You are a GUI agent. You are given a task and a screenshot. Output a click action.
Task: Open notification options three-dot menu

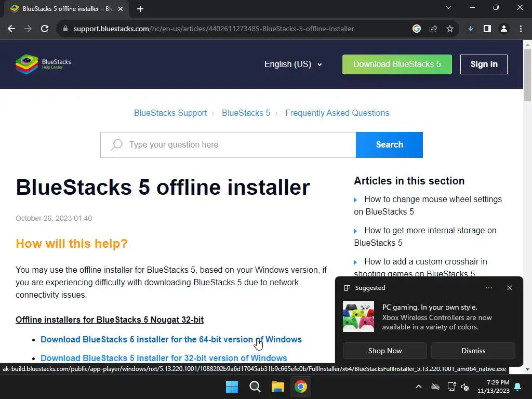coord(488,288)
